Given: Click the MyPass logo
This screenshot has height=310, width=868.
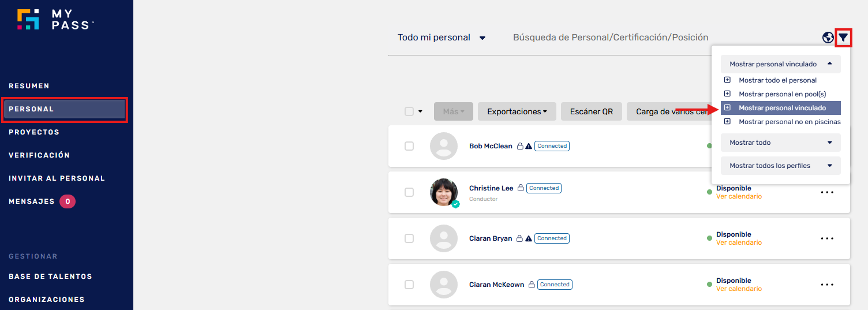Looking at the screenshot, I should (55, 19).
